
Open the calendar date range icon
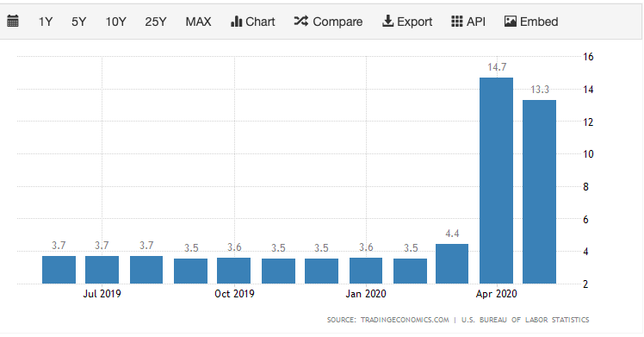pyautogui.click(x=13, y=21)
